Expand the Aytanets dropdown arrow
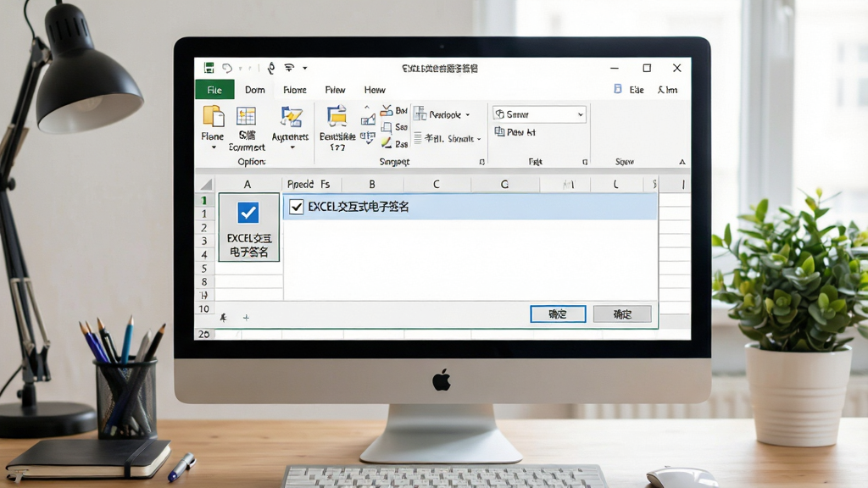 [x=292, y=147]
